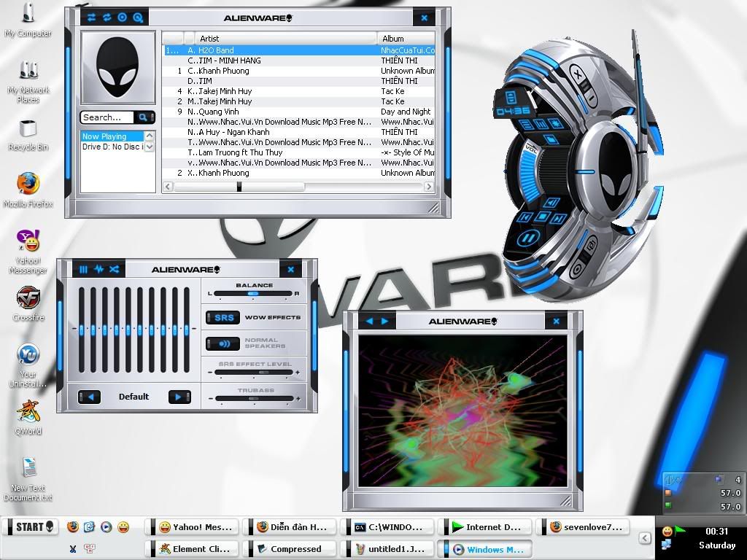Toggle shuffle in the playlist window toolbar

[91, 17]
